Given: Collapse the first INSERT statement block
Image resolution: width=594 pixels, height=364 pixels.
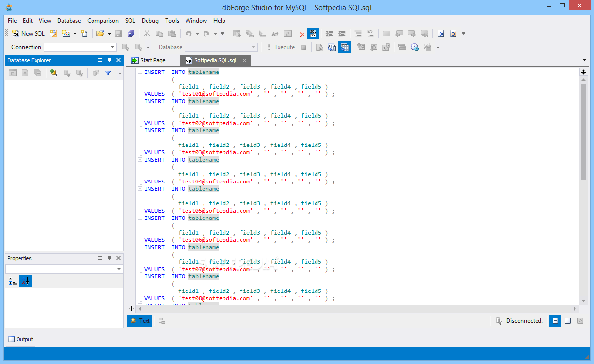Looking at the screenshot, I should point(140,72).
